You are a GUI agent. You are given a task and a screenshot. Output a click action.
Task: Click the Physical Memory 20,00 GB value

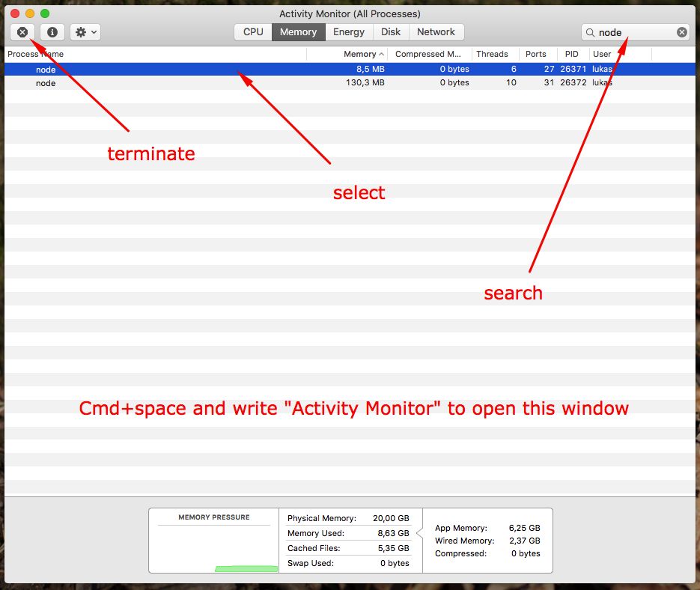tap(391, 518)
